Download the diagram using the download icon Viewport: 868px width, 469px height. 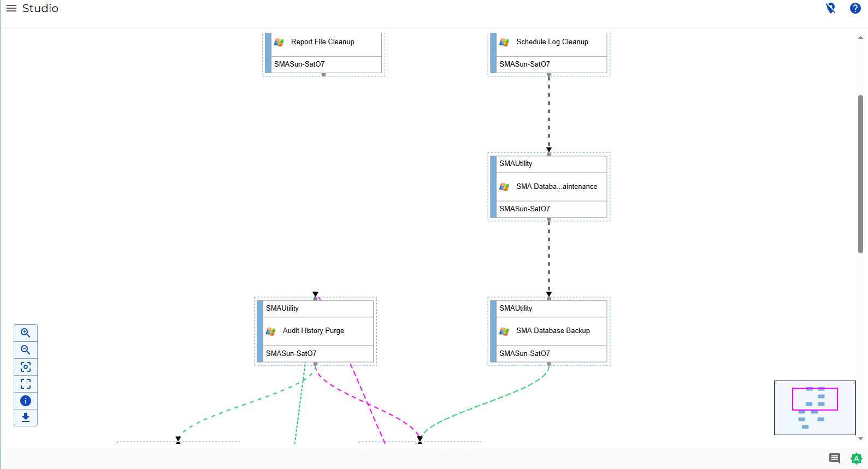(26, 418)
